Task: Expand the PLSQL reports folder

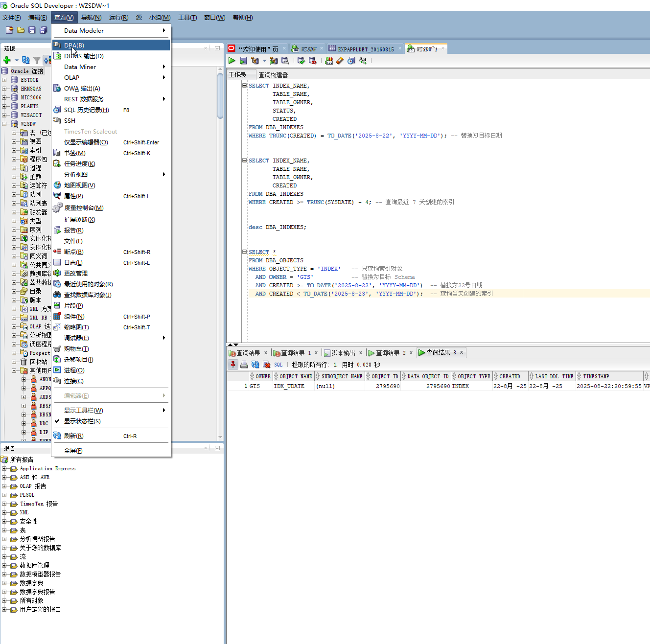Action: click(x=4, y=495)
